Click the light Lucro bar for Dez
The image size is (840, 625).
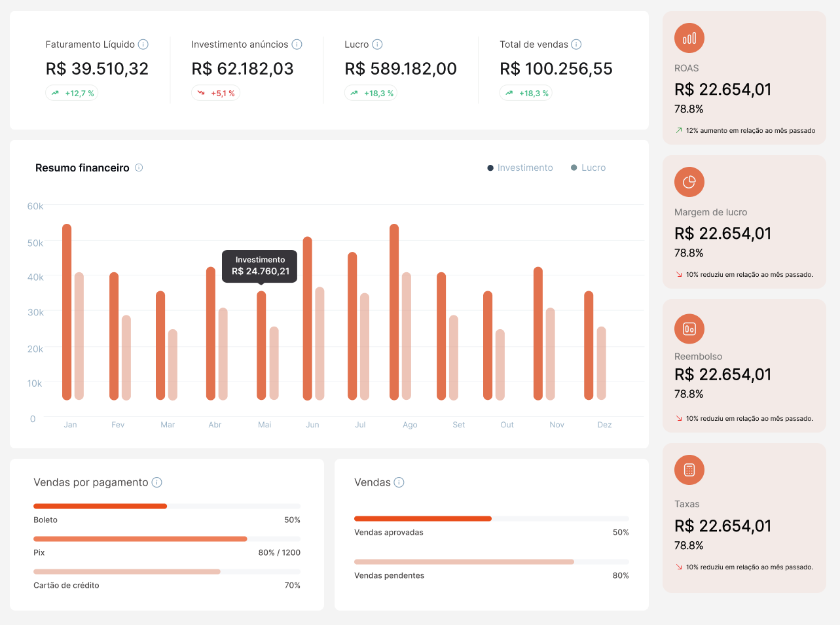(x=602, y=363)
